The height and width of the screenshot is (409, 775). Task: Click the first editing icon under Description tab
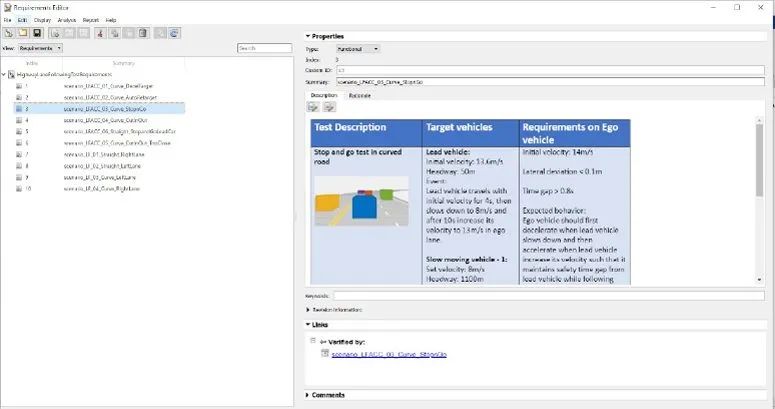pos(313,107)
